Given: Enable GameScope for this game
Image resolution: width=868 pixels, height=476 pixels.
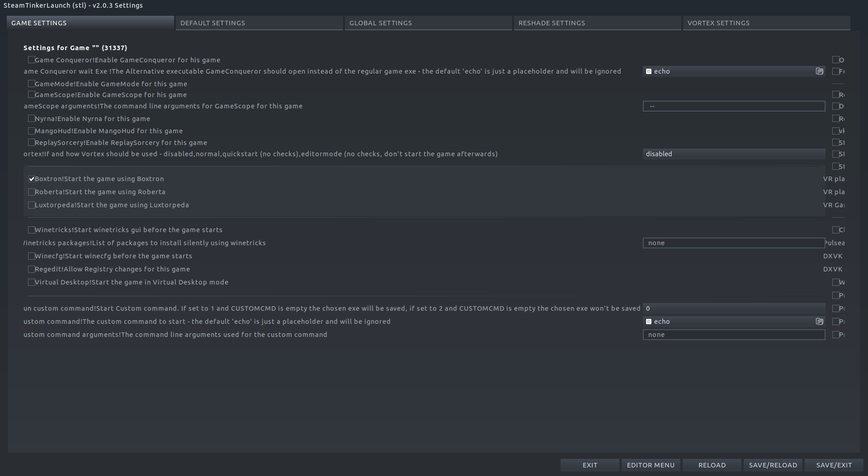Looking at the screenshot, I should 32,94.
